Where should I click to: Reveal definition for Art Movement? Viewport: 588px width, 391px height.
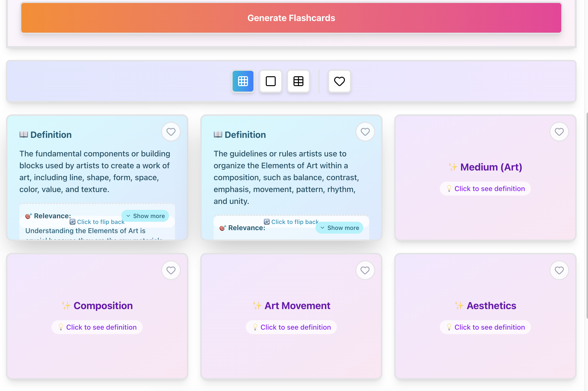click(x=291, y=327)
